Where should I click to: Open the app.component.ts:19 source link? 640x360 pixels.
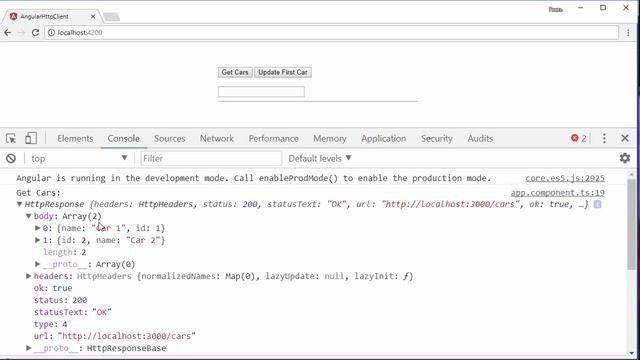[558, 193]
